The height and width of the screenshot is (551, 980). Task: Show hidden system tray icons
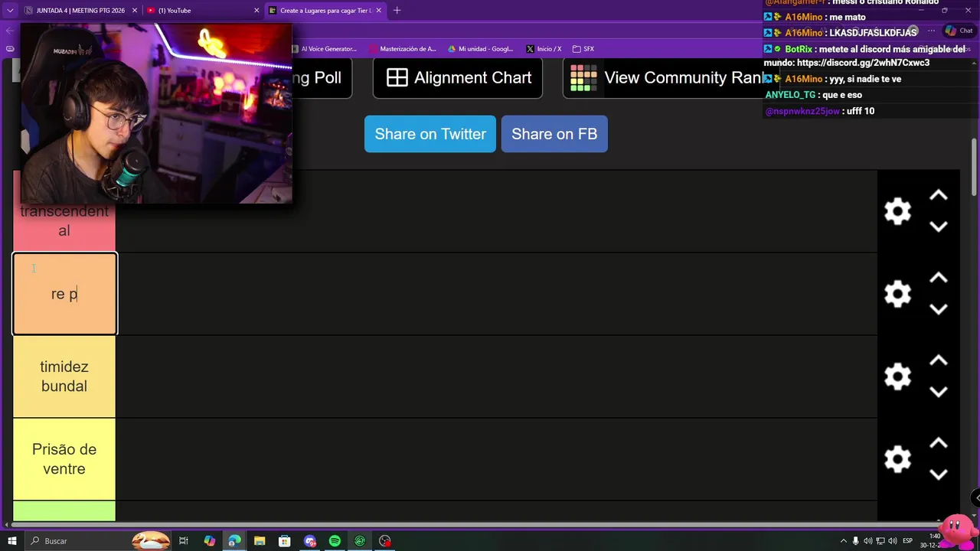pyautogui.click(x=844, y=541)
